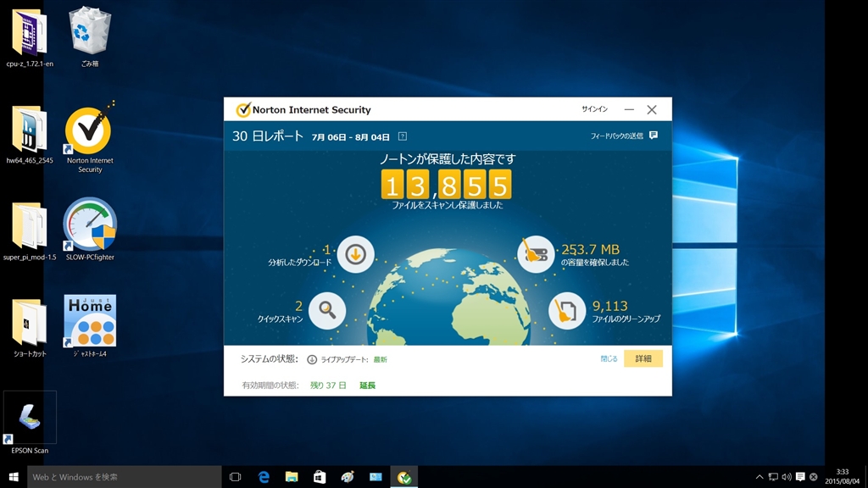
Task: Open File Explorer from the taskbar
Action: [292, 477]
